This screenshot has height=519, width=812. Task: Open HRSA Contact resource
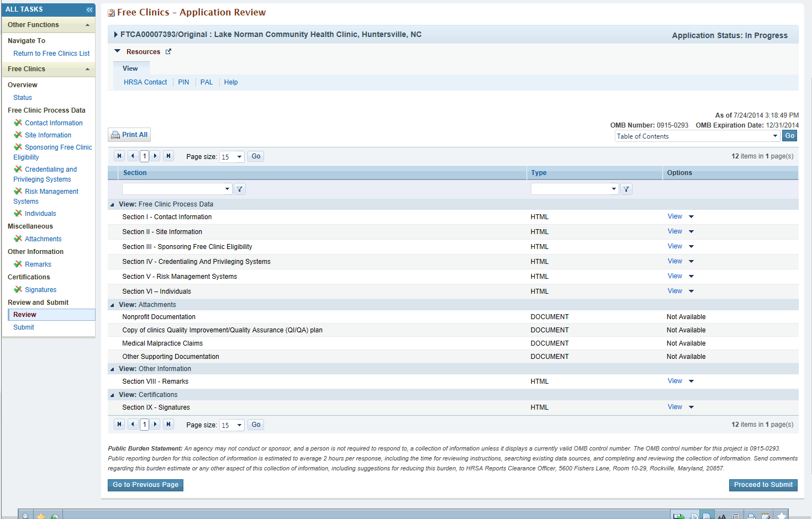pyautogui.click(x=145, y=82)
